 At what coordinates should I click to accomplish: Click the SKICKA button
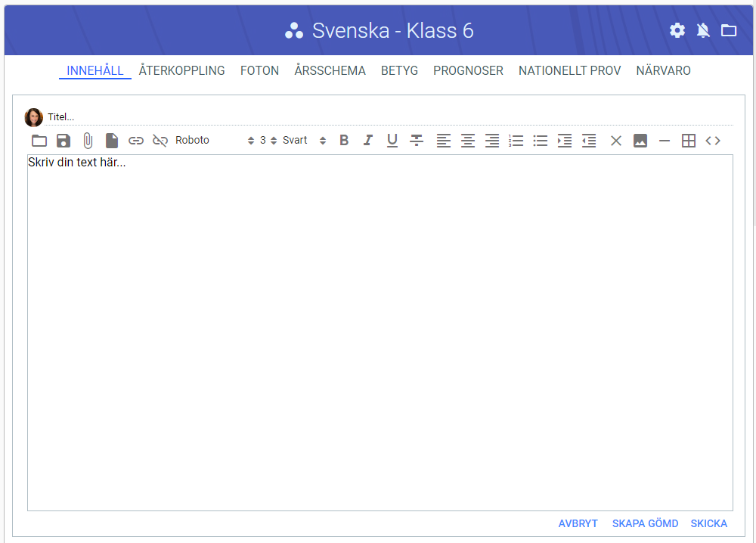(x=708, y=523)
